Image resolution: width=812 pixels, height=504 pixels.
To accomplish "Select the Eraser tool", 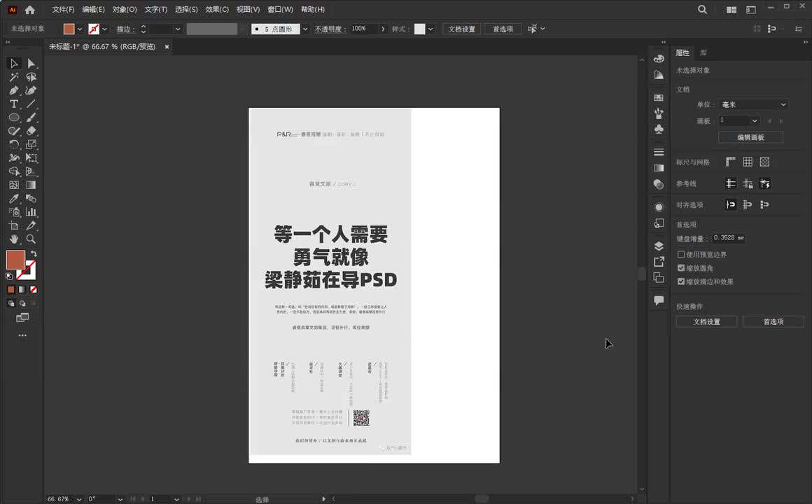I will click(x=31, y=131).
